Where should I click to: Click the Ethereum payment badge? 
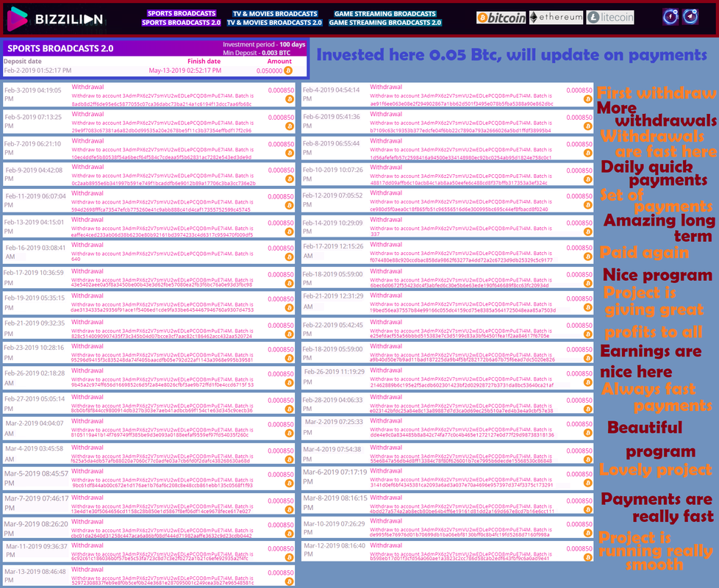tap(557, 18)
